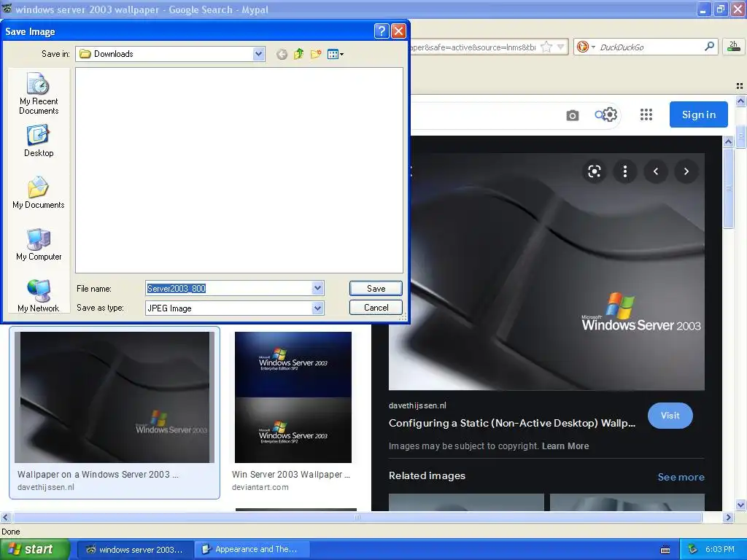Restore down the Mypal browser window

pos(720,9)
